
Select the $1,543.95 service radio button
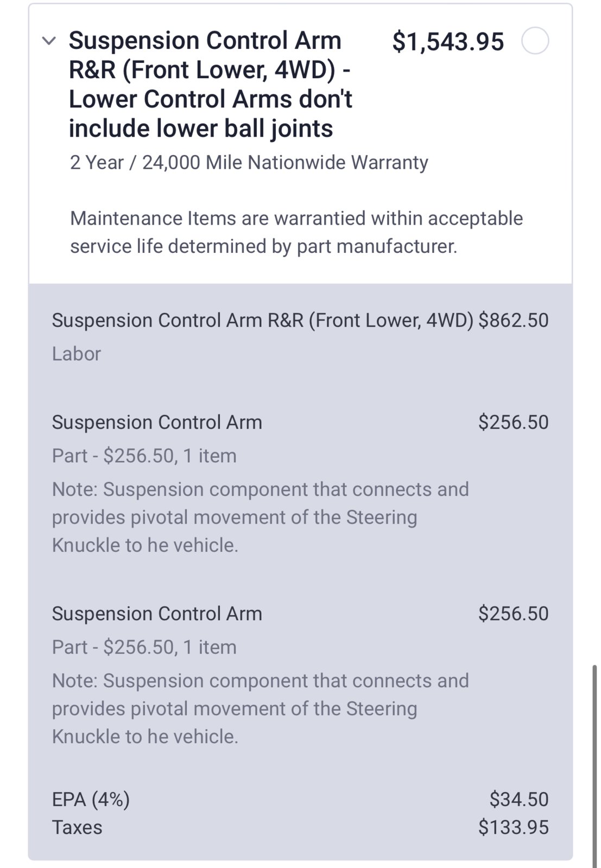click(535, 41)
